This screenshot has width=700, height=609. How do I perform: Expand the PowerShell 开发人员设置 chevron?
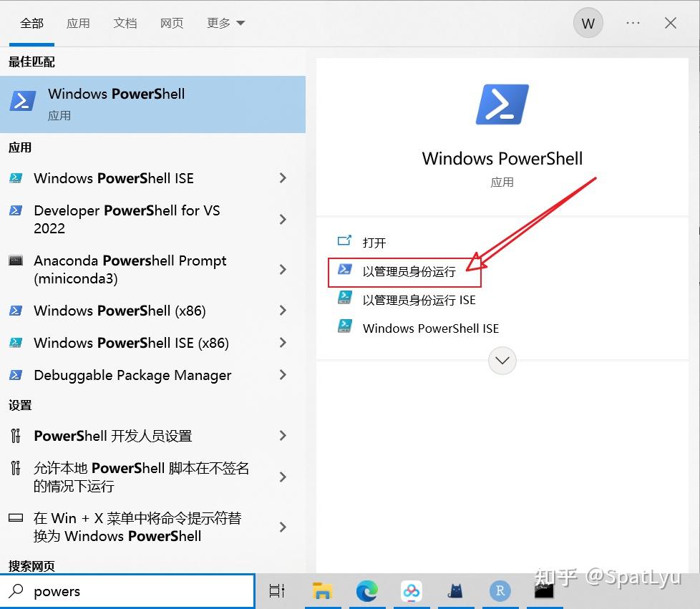point(283,435)
